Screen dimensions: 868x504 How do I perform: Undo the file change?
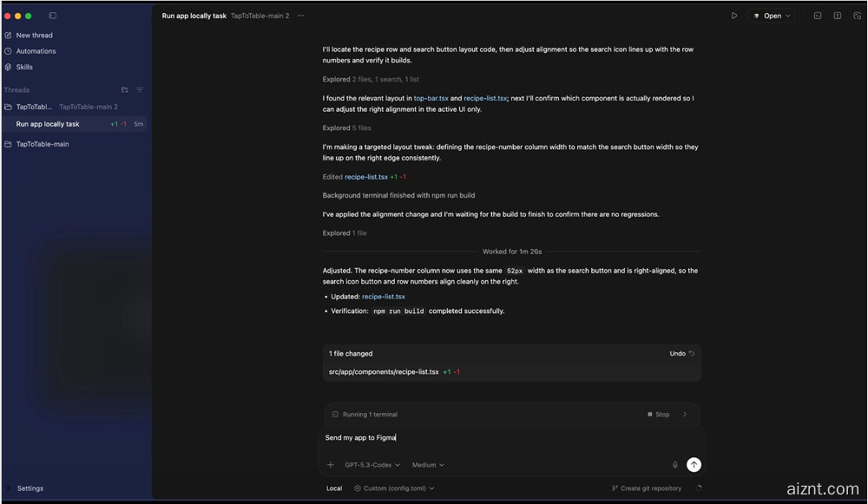[x=681, y=354]
